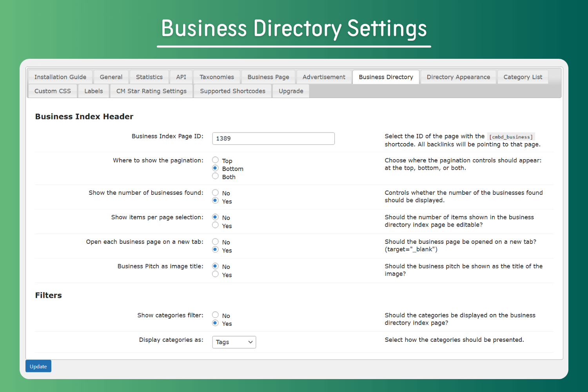This screenshot has height=392, width=588.
Task: Click the 'Display categories as:' label
Action: [171, 340]
